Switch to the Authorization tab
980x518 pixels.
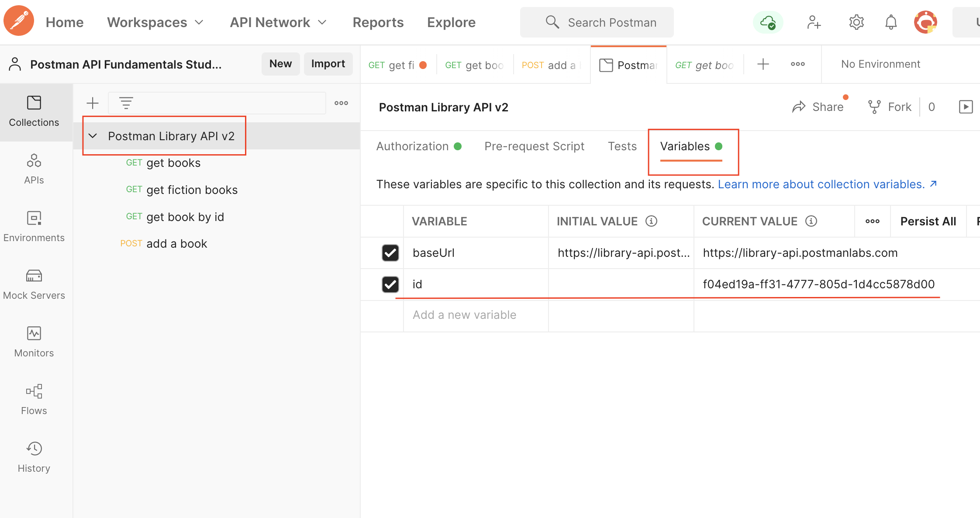tap(412, 146)
